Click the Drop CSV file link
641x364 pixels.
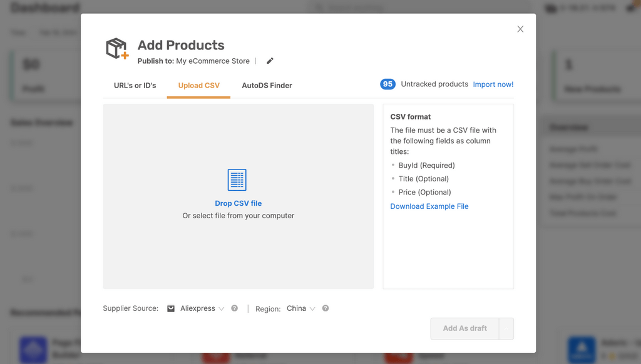coord(238,203)
